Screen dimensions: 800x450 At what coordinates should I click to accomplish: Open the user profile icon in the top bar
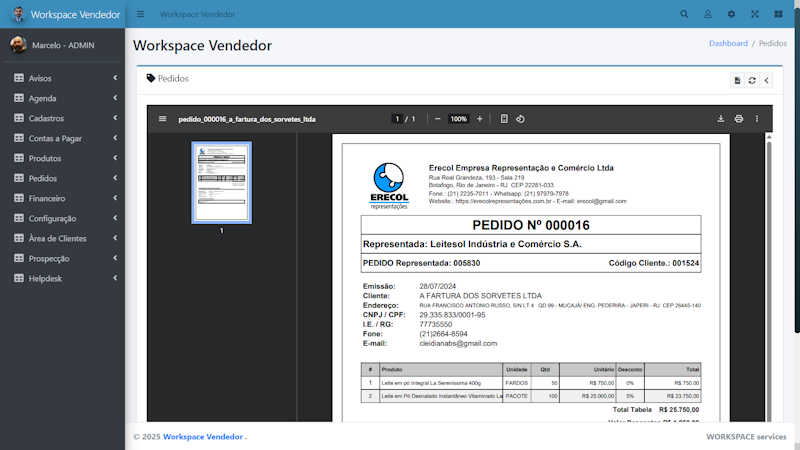708,14
